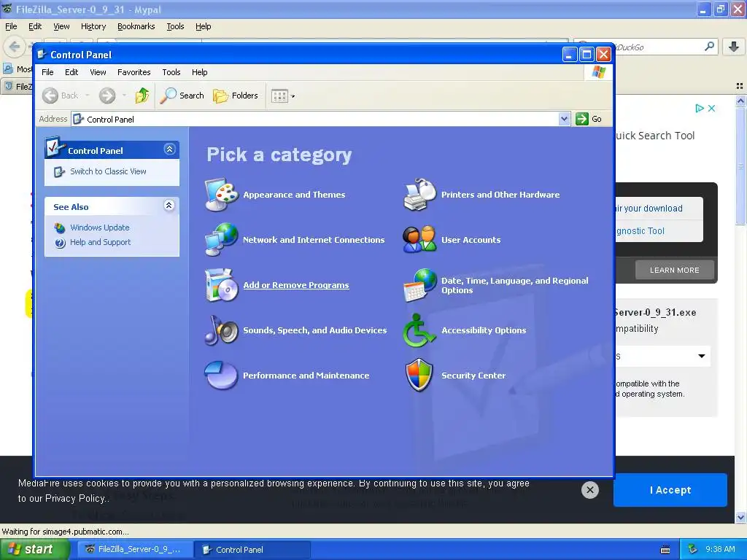Open Mypal History menu
The image size is (747, 560).
(x=93, y=26)
